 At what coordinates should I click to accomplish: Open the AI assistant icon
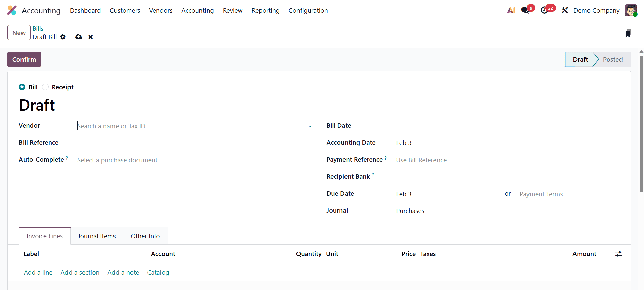(511, 10)
